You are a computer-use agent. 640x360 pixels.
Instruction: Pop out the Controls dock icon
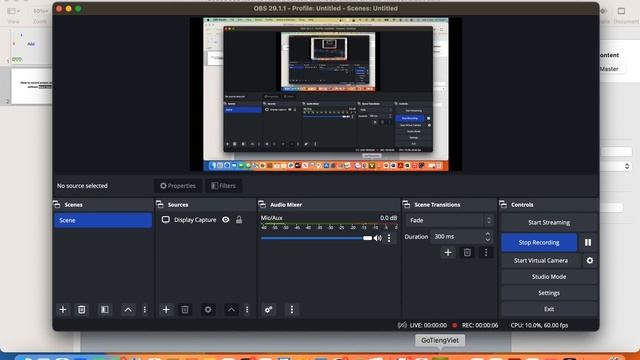tap(503, 204)
